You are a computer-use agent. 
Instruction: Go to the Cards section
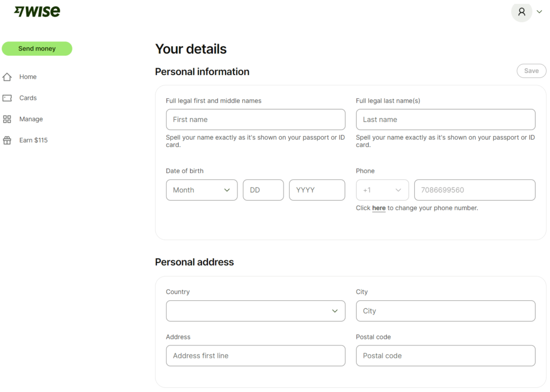tap(28, 98)
